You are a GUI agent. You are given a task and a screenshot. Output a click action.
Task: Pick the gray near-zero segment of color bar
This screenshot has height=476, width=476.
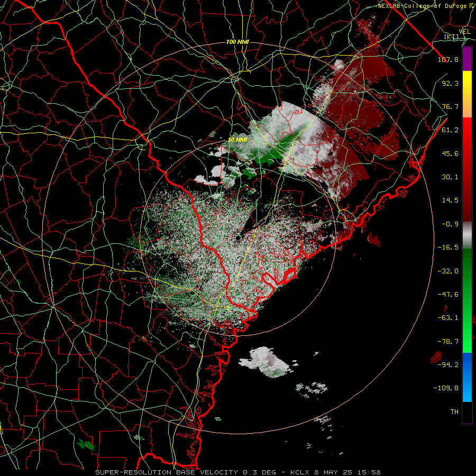[x=467, y=235]
